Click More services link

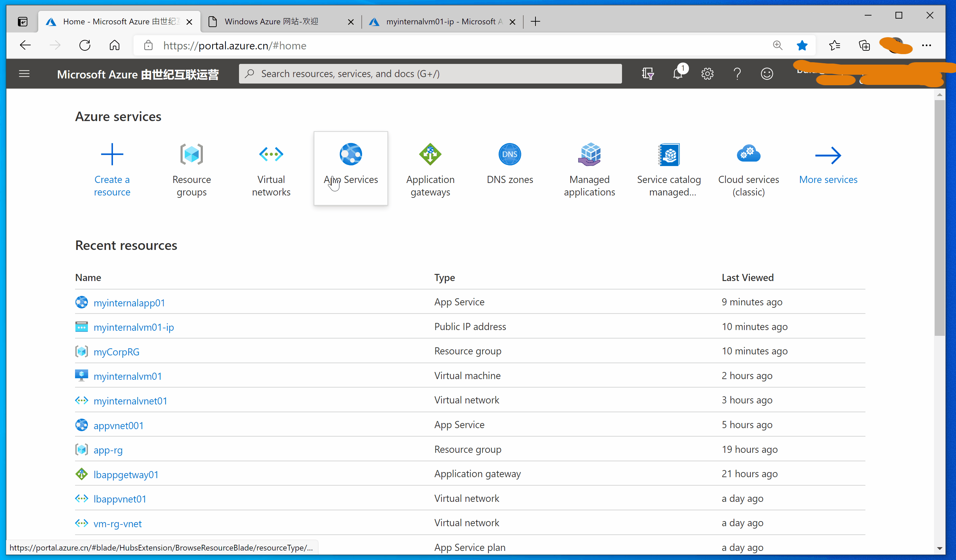828,179
